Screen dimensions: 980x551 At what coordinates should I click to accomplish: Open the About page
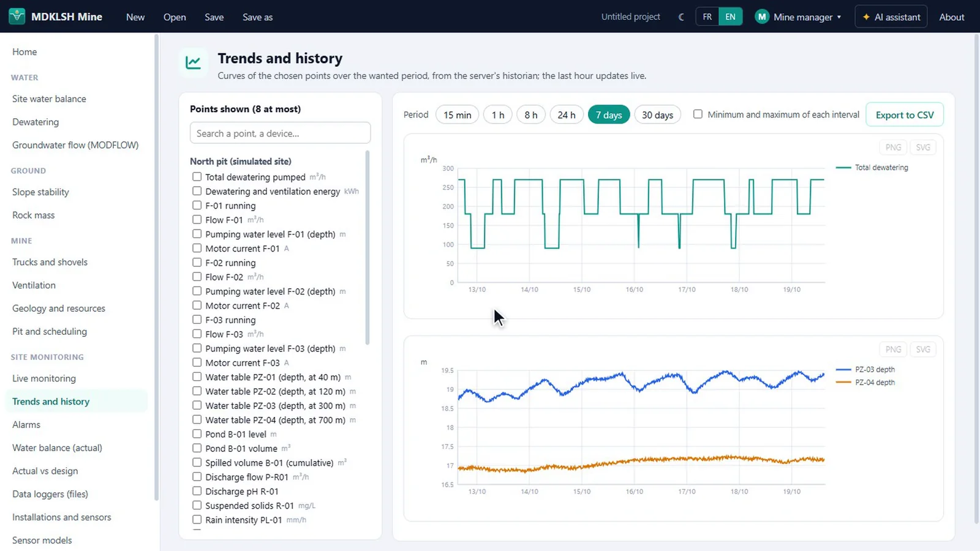952,17
